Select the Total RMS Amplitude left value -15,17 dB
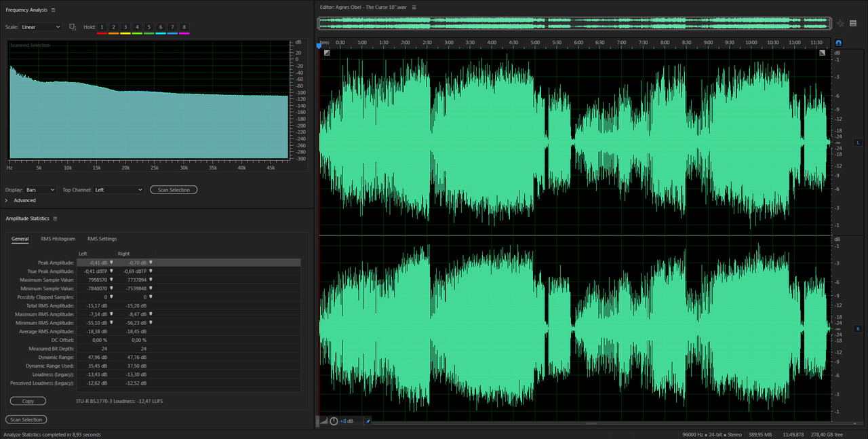This screenshot has height=439, width=868. point(96,305)
